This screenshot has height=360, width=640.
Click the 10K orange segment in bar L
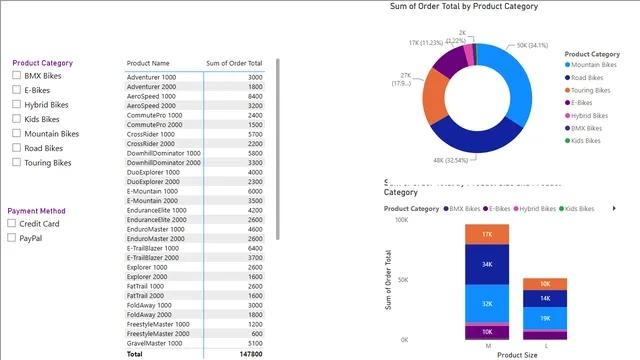point(545,284)
